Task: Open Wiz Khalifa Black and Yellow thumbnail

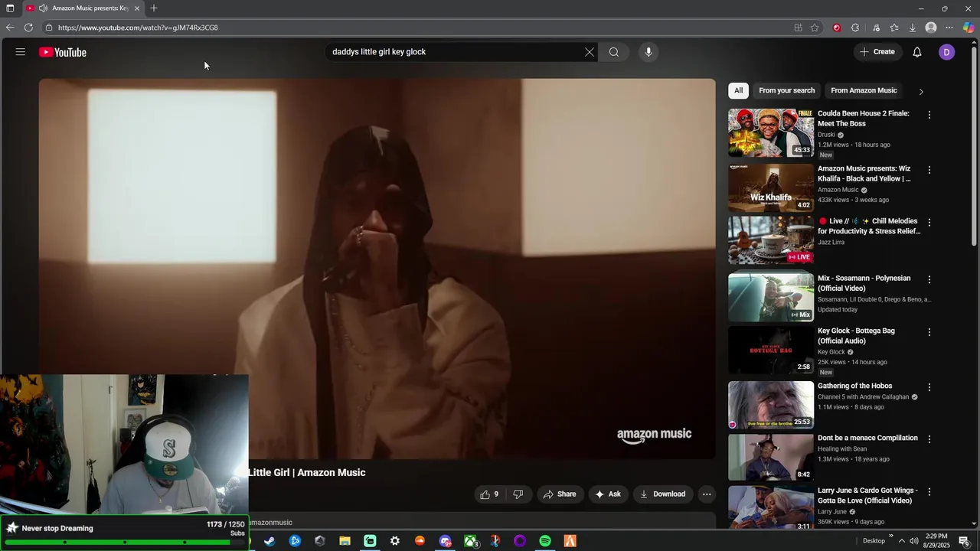Action: click(771, 187)
